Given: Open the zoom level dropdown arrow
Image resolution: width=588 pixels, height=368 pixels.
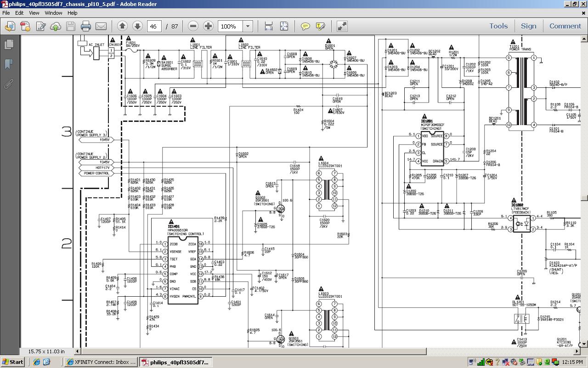Looking at the screenshot, I should point(248,26).
